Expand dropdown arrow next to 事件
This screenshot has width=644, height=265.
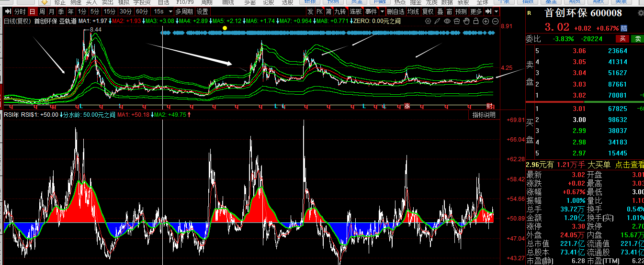(x=382, y=11)
